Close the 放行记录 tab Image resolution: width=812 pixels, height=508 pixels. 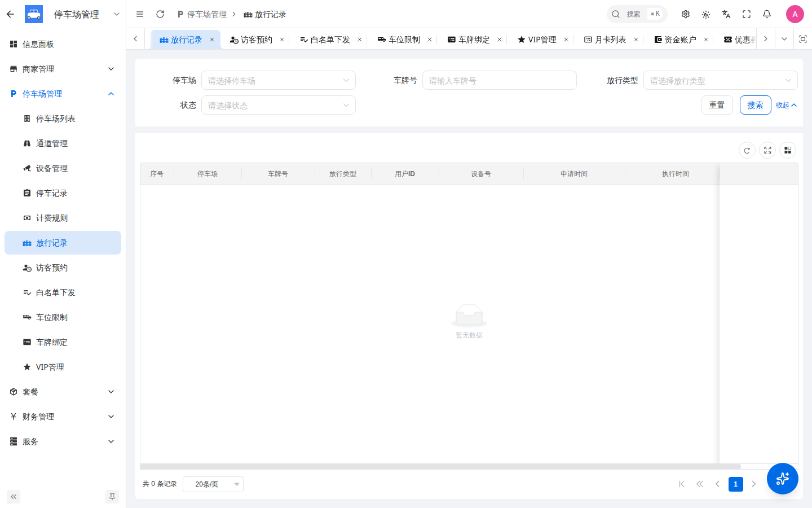[212, 40]
